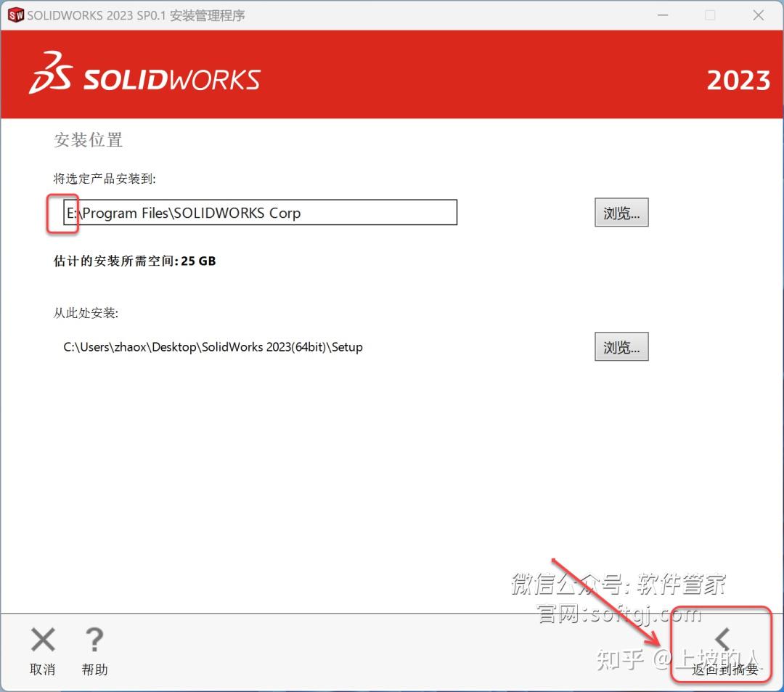Click the 安装位置 heading

[87, 140]
